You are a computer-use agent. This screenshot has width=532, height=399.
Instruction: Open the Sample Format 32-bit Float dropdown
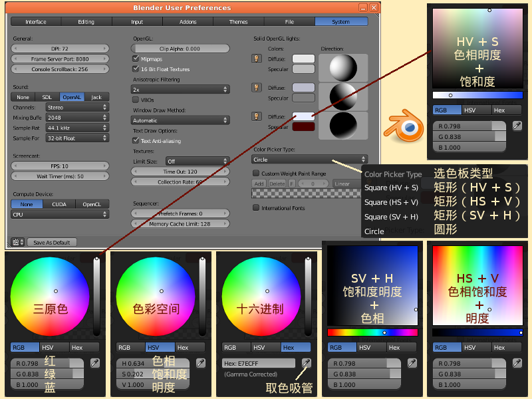[77, 138]
